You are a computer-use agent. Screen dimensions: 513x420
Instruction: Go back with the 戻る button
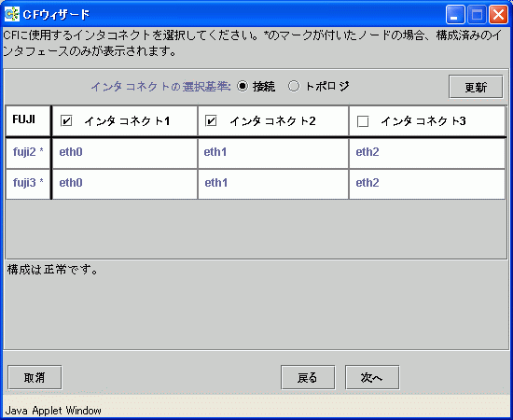coord(308,377)
